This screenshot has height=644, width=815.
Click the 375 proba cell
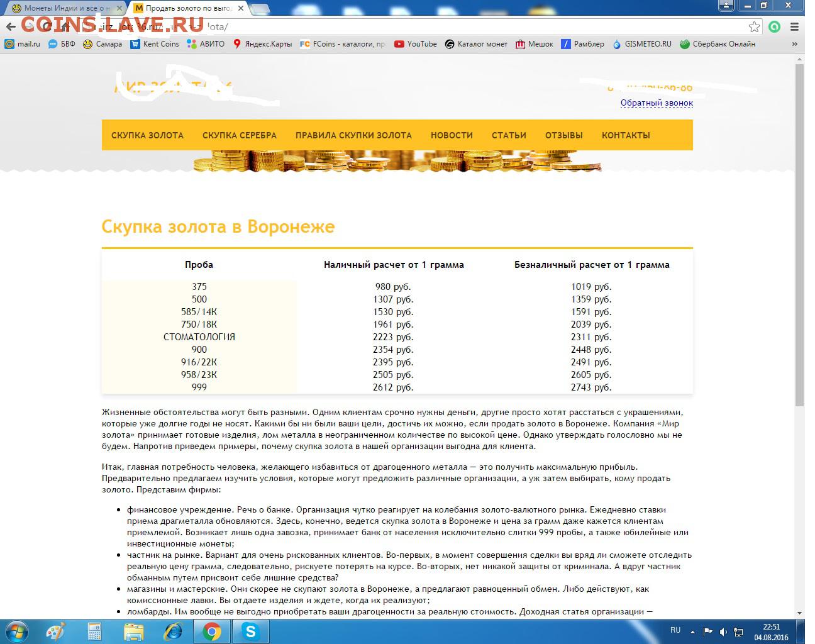point(199,287)
